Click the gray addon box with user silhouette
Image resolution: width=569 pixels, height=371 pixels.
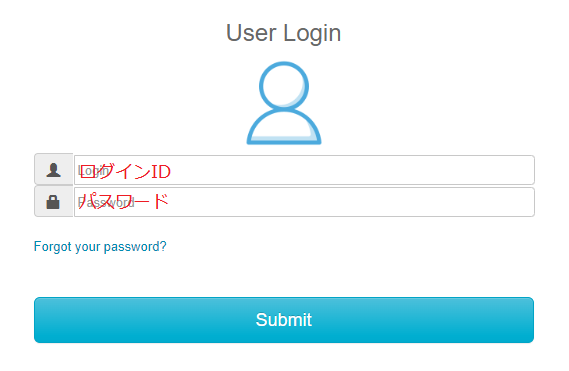[54, 170]
